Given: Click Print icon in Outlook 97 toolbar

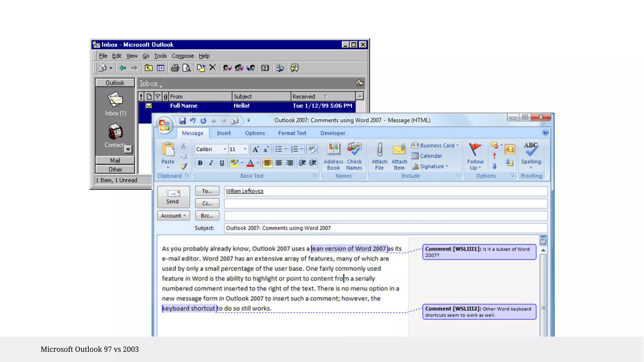Looking at the screenshot, I should click(175, 68).
